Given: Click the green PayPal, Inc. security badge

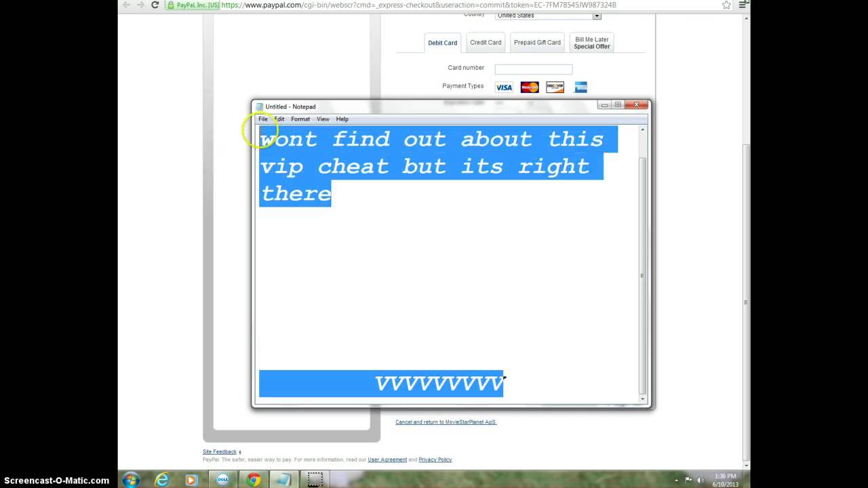Looking at the screenshot, I should click(x=193, y=5).
